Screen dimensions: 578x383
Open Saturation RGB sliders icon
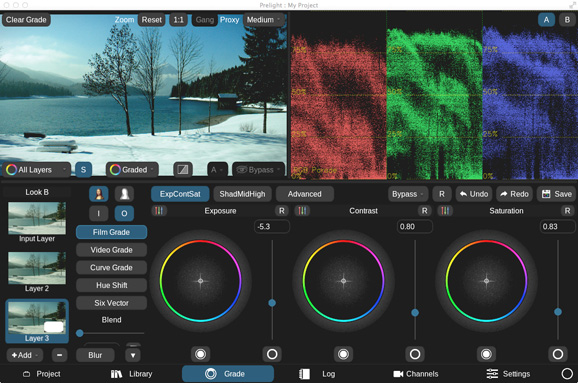(445, 211)
